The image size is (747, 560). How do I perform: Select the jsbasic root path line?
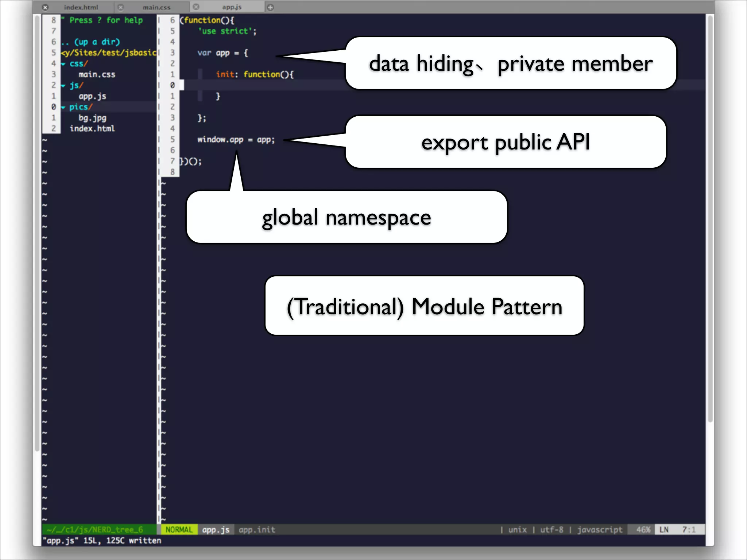[109, 53]
